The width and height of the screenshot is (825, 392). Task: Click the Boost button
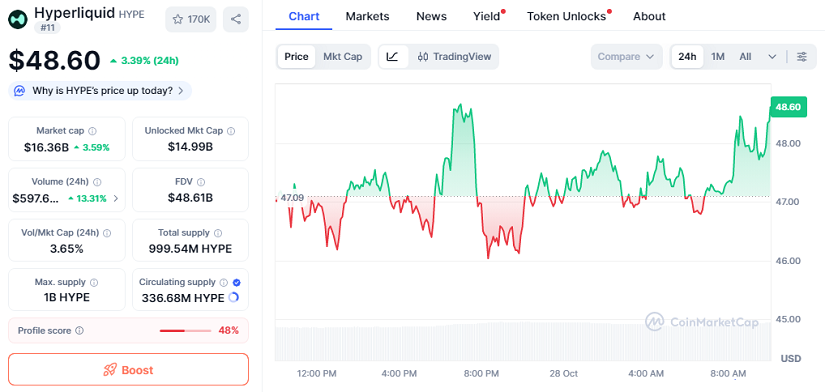pyautogui.click(x=128, y=370)
